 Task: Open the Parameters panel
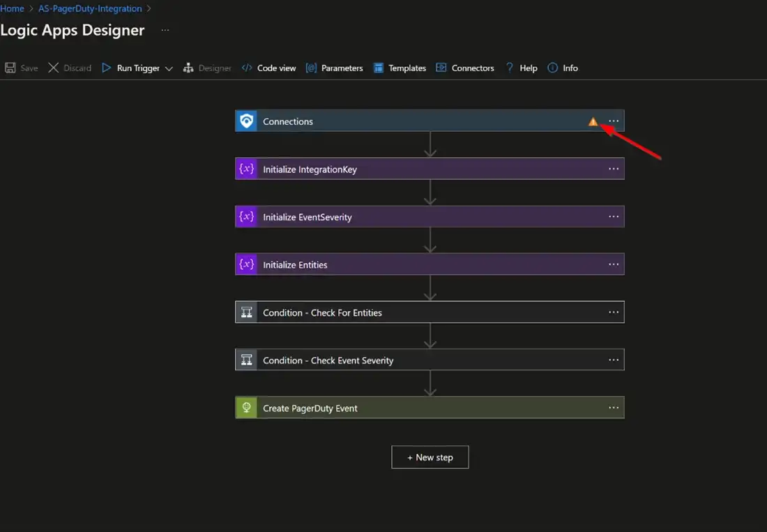335,68
